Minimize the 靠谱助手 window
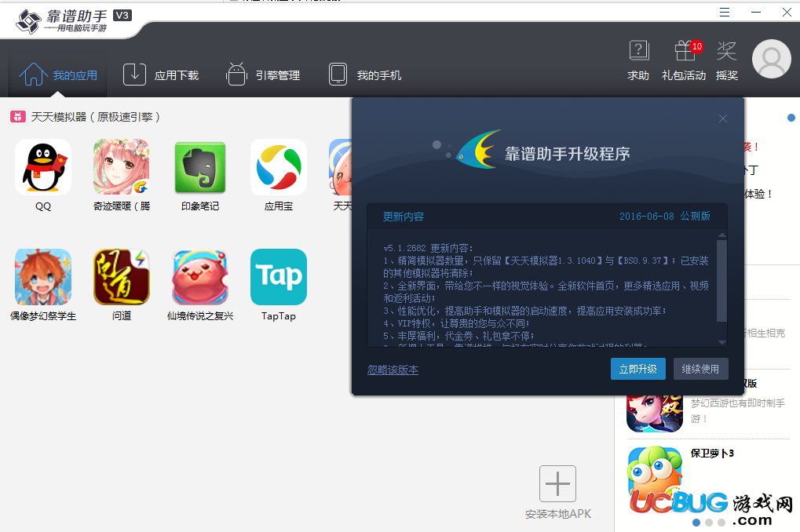 756,13
